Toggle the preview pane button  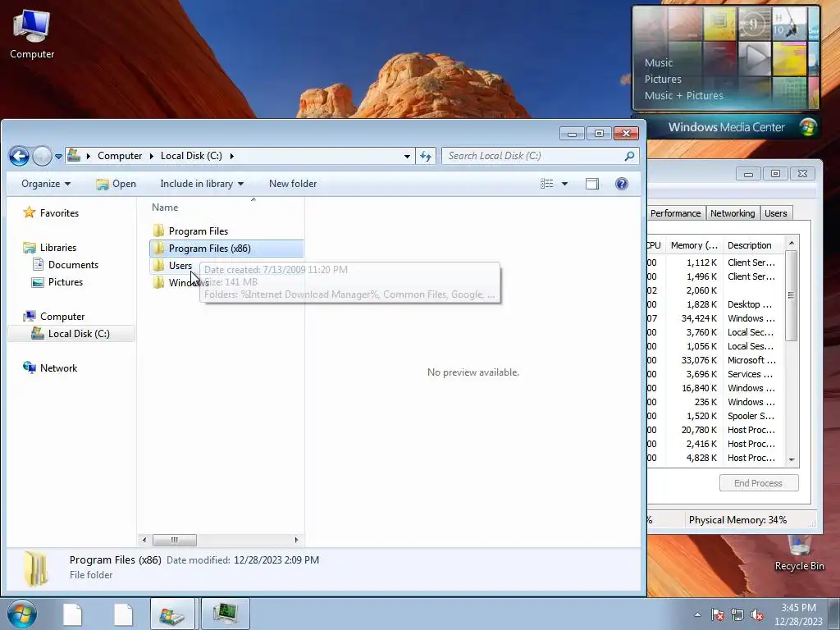pyautogui.click(x=592, y=184)
